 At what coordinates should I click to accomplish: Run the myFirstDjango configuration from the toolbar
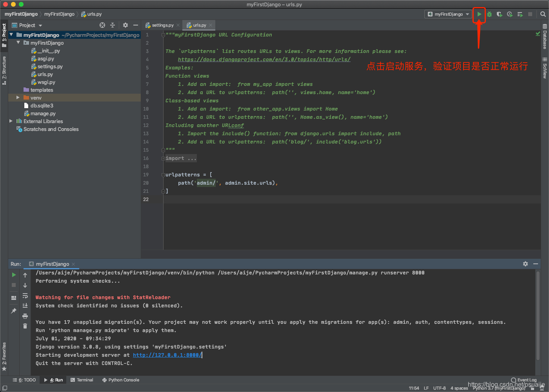click(x=479, y=14)
